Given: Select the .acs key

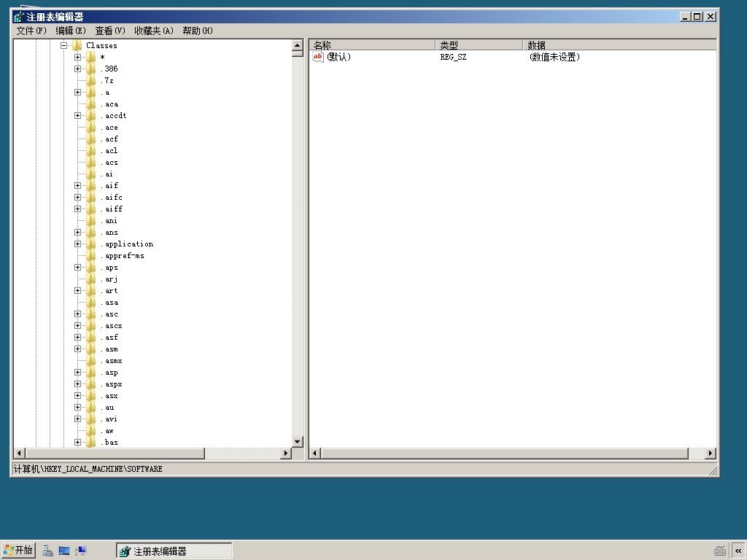Looking at the screenshot, I should click(x=109, y=163).
